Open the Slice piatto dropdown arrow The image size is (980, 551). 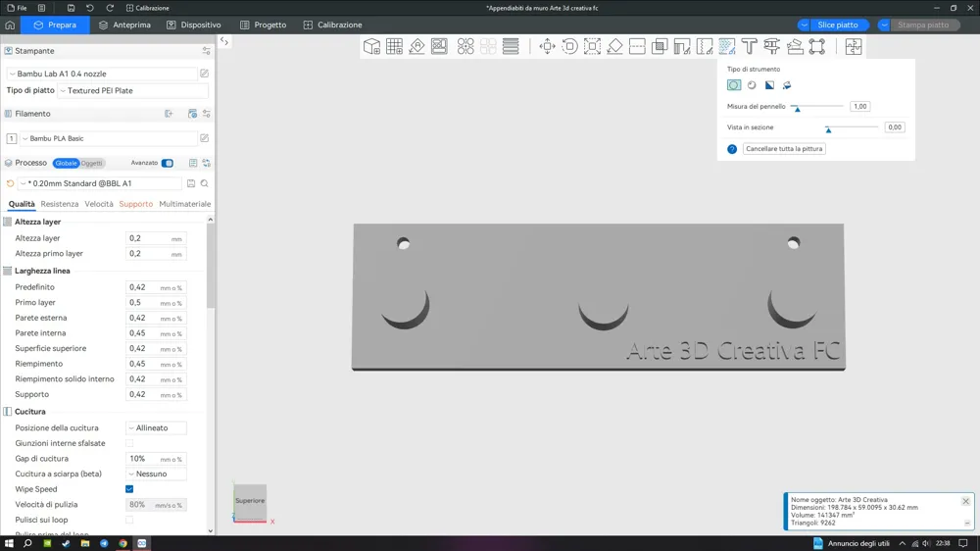[x=805, y=25]
